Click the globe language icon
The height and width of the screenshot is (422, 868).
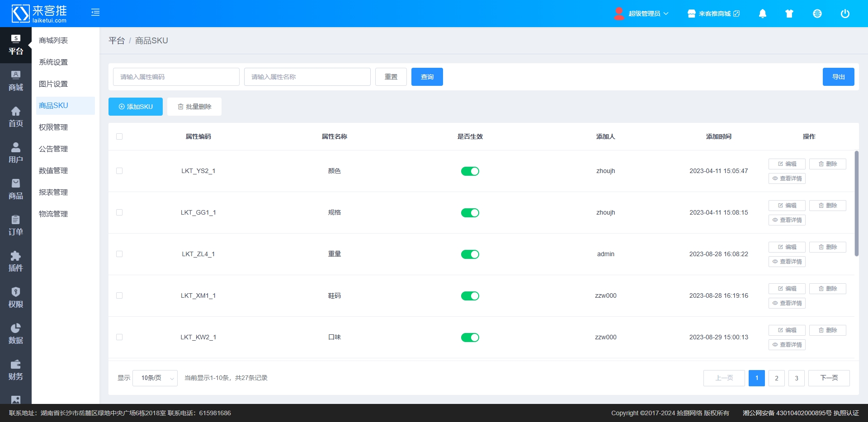817,14
